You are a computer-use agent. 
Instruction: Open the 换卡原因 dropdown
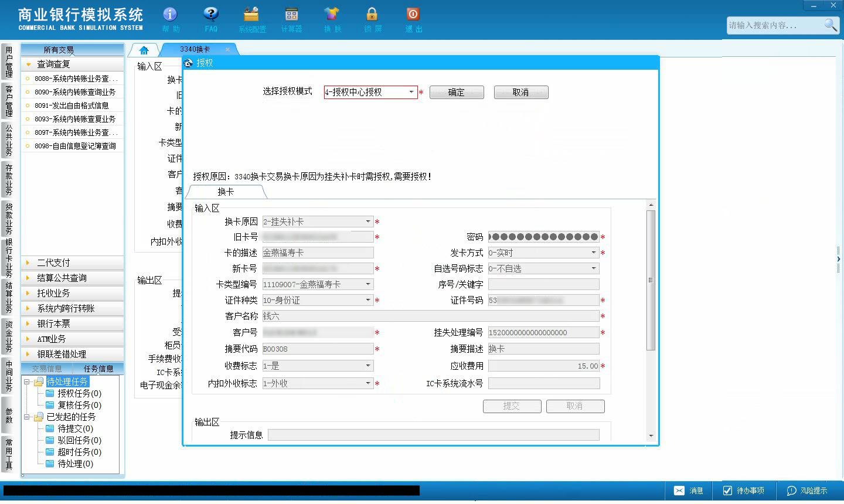pyautogui.click(x=368, y=222)
